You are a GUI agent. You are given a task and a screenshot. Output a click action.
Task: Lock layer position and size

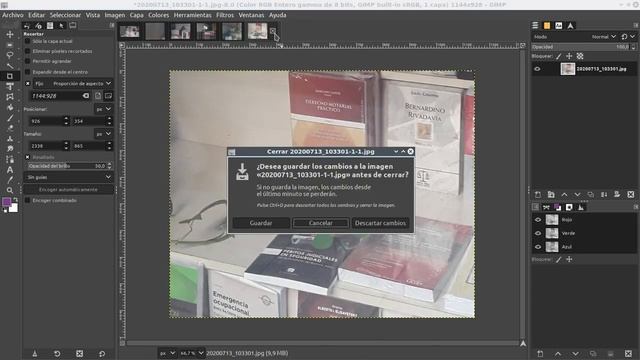(569, 56)
